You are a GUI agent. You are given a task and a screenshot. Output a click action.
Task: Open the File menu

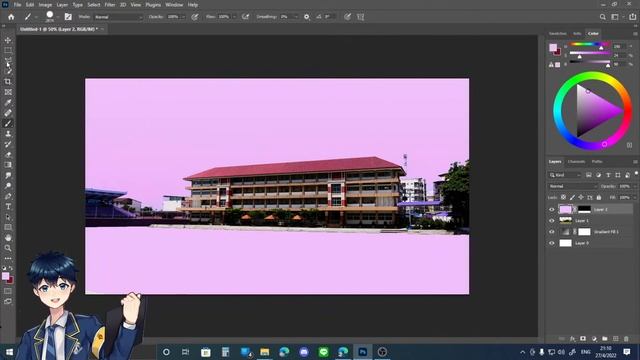pyautogui.click(x=17, y=5)
